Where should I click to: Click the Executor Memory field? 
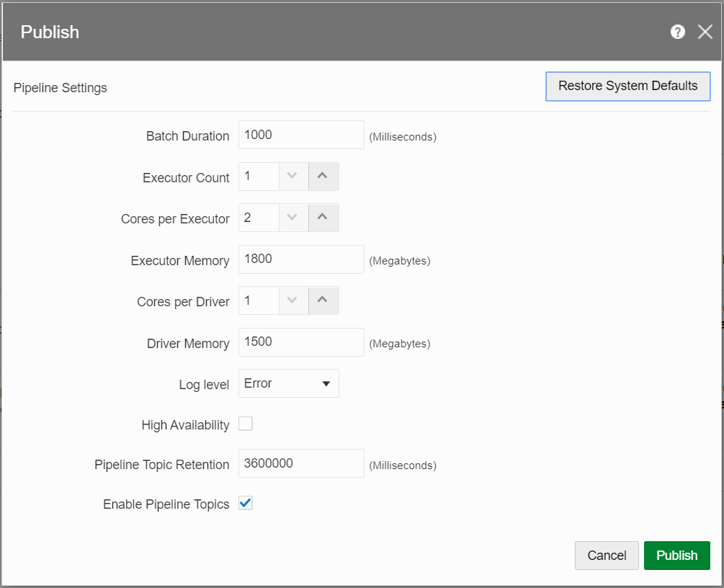(301, 259)
